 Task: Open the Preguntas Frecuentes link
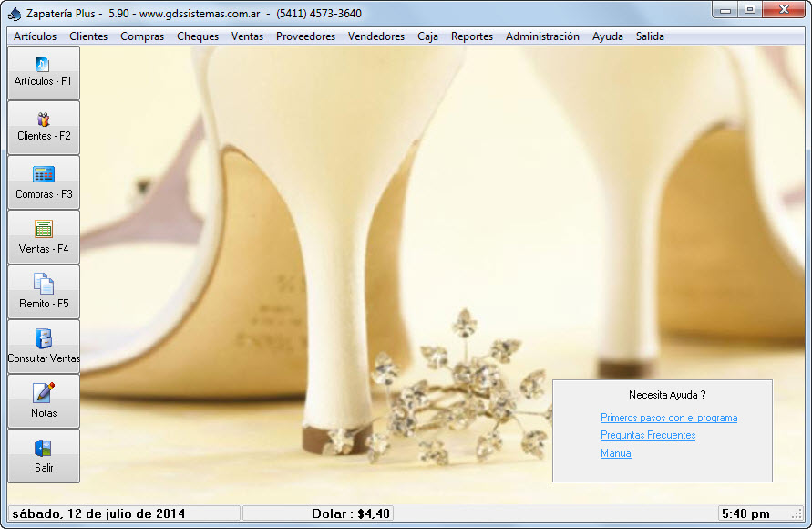pos(648,435)
